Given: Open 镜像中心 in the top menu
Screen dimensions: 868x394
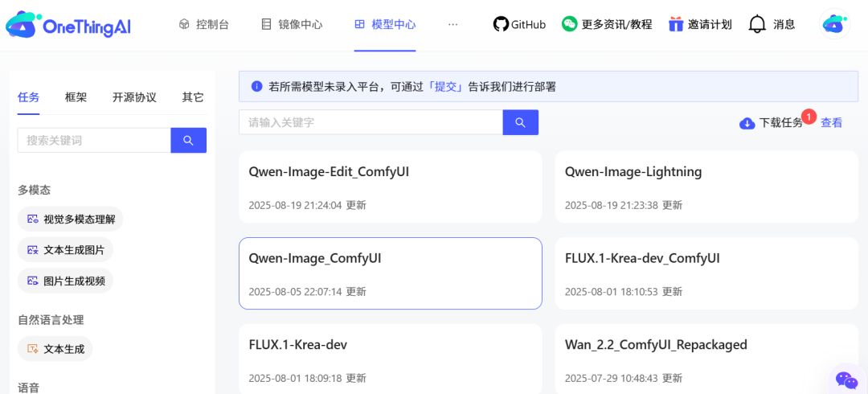Looking at the screenshot, I should tap(293, 24).
